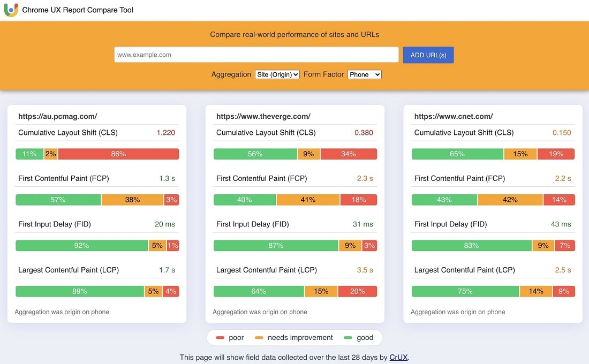The height and width of the screenshot is (364, 589).
Task: Click the www.cnet.com card heading
Action: [x=454, y=116]
